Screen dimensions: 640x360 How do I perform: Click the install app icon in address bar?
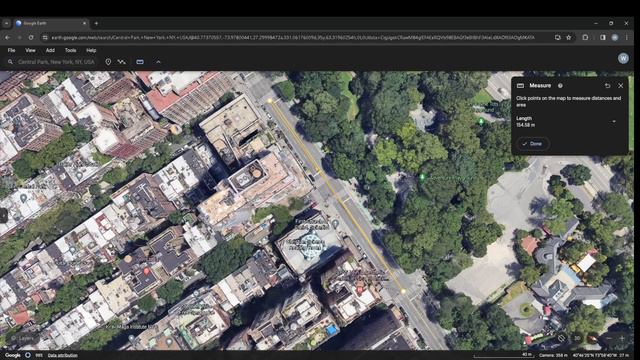point(558,37)
